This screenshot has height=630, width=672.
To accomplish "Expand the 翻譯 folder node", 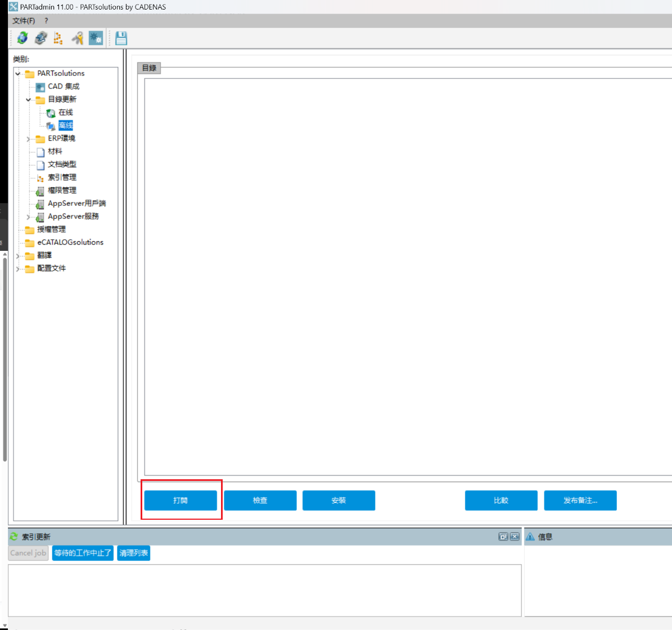I will [x=17, y=256].
